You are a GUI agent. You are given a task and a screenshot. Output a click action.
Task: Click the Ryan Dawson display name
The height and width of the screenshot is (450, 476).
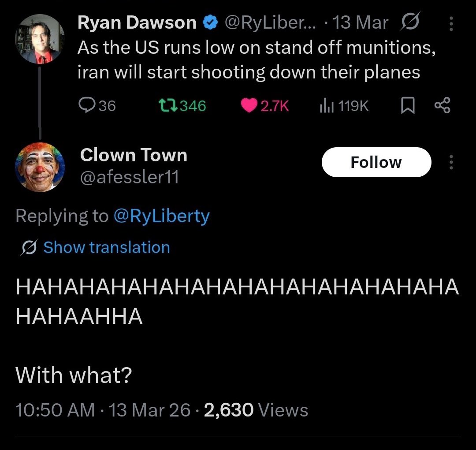[137, 22]
